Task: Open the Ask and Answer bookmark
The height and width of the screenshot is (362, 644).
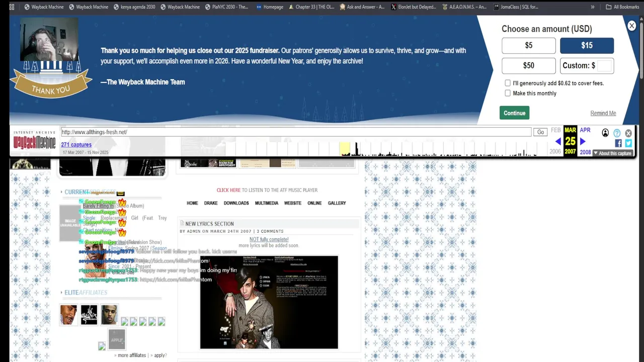Action: point(362,7)
